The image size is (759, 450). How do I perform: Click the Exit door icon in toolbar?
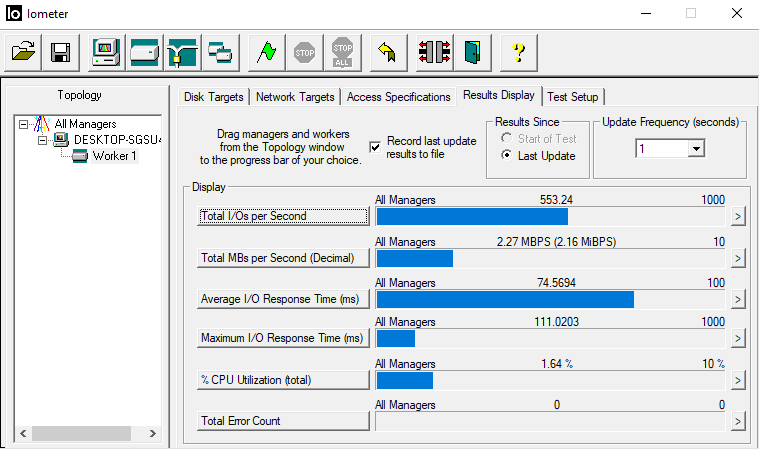[472, 51]
